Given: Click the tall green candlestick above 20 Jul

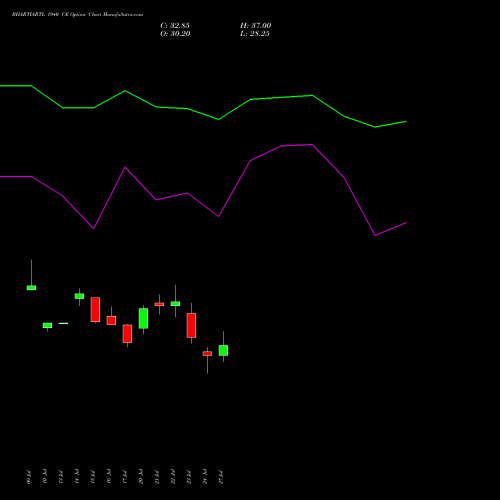Looking at the screenshot, I should (x=143, y=318).
